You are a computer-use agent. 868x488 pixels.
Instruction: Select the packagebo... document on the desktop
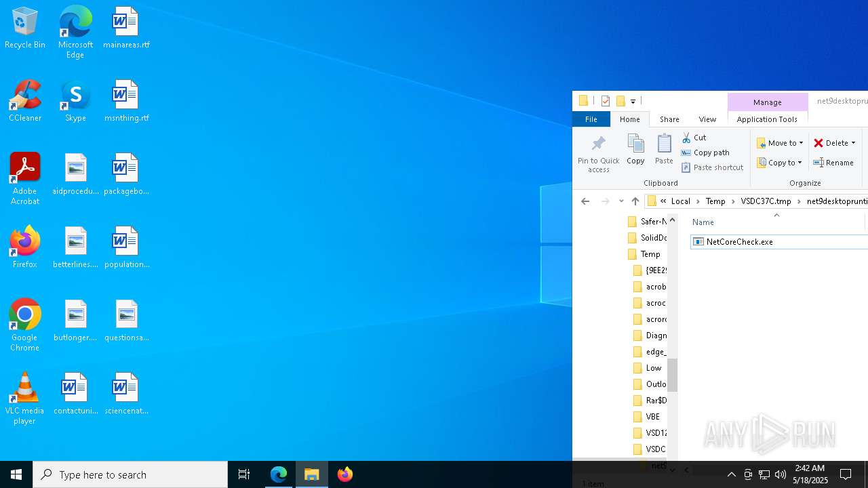click(126, 175)
